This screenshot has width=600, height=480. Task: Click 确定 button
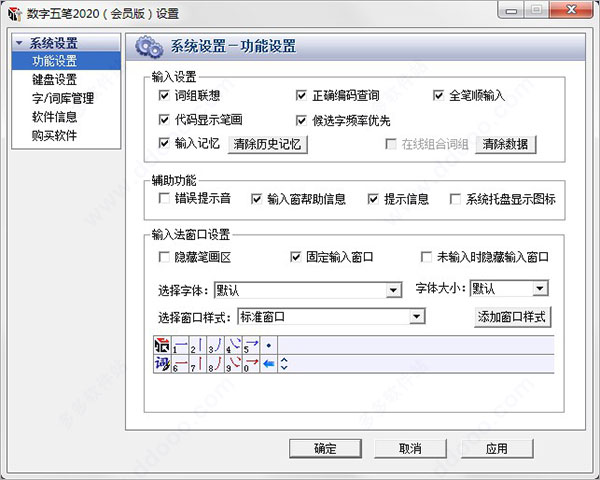coord(325,449)
